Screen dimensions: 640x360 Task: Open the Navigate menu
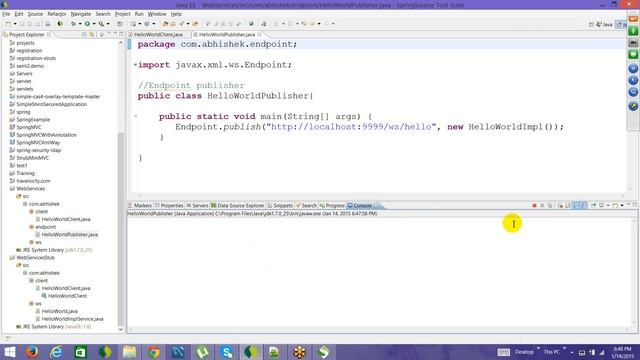coord(80,14)
